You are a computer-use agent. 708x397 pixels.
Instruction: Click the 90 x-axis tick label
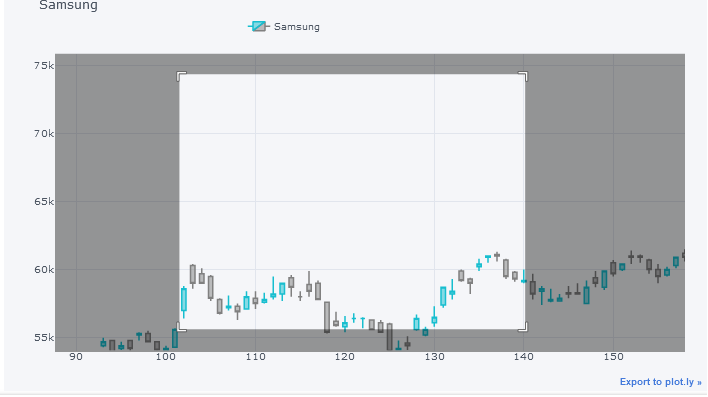[76, 357]
